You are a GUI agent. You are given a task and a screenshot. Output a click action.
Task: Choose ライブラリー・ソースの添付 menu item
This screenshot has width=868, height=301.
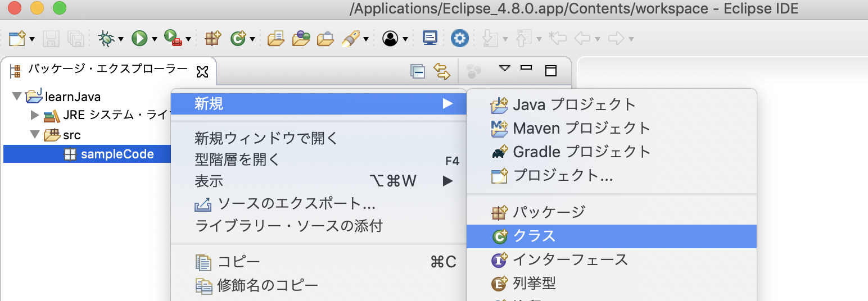click(319, 226)
